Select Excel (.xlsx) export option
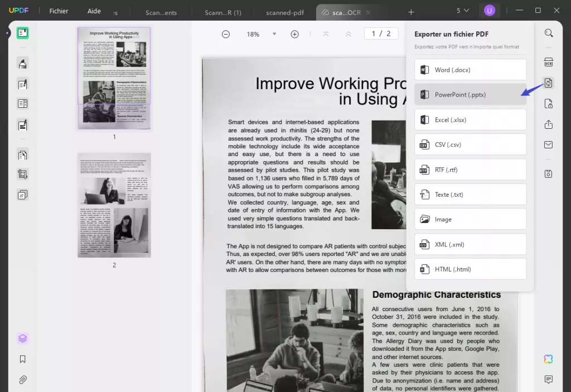Image resolution: width=571 pixels, height=392 pixels. 470,119
